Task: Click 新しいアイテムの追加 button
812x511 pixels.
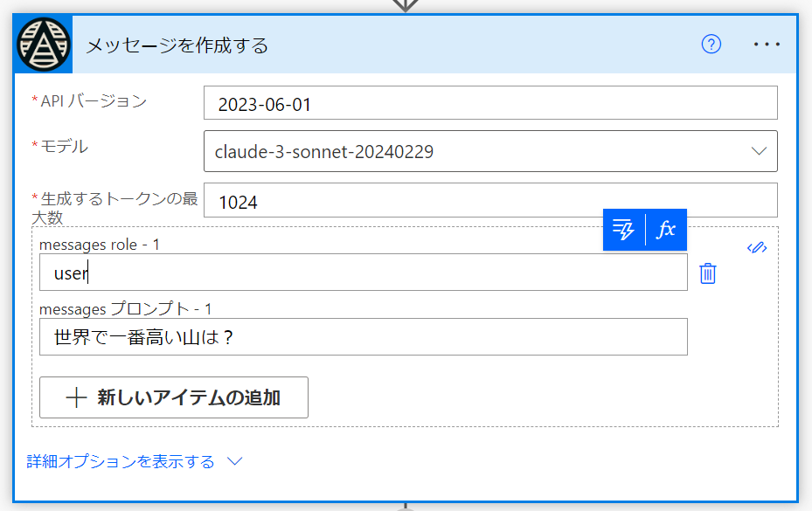Action: [173, 397]
